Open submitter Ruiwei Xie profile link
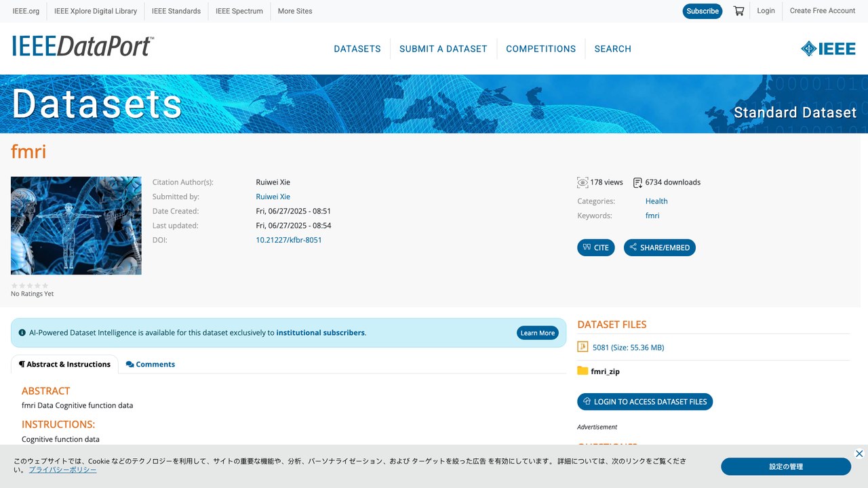This screenshot has width=868, height=488. point(273,197)
